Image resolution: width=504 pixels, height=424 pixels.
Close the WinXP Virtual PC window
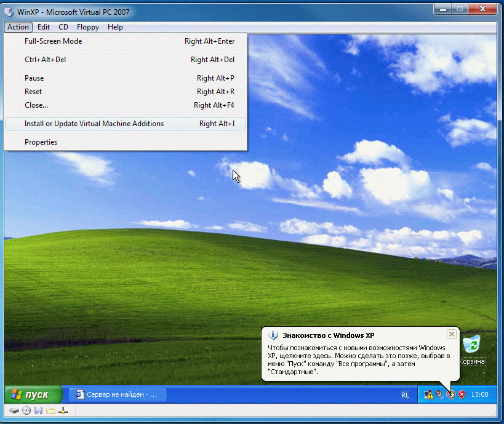(482, 9)
